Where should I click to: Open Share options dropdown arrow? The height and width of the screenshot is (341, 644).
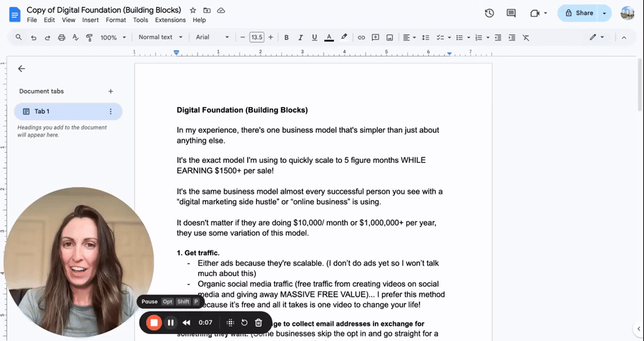(x=604, y=13)
